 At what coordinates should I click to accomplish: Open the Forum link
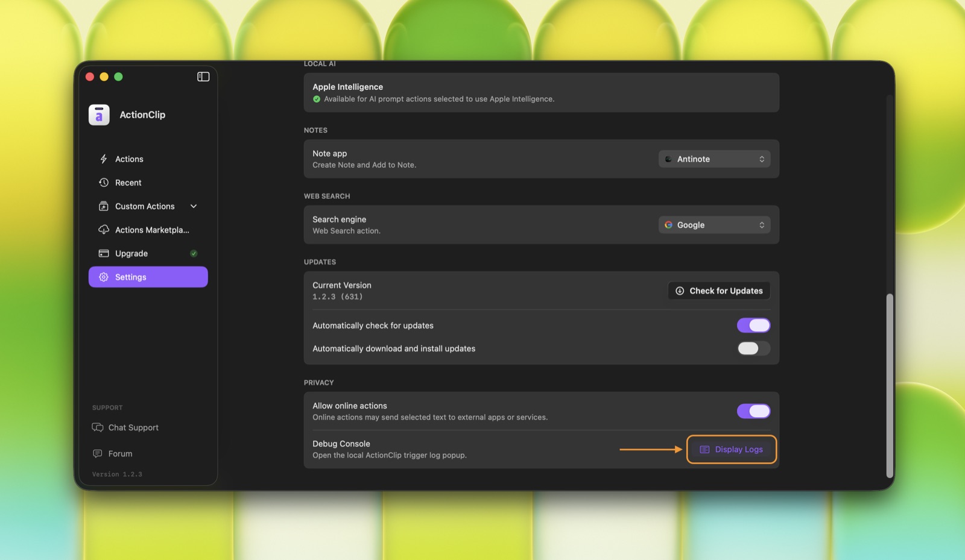(x=112, y=453)
